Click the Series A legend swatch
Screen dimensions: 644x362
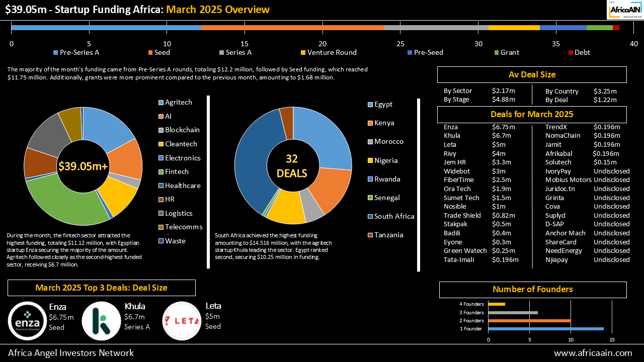click(x=221, y=52)
